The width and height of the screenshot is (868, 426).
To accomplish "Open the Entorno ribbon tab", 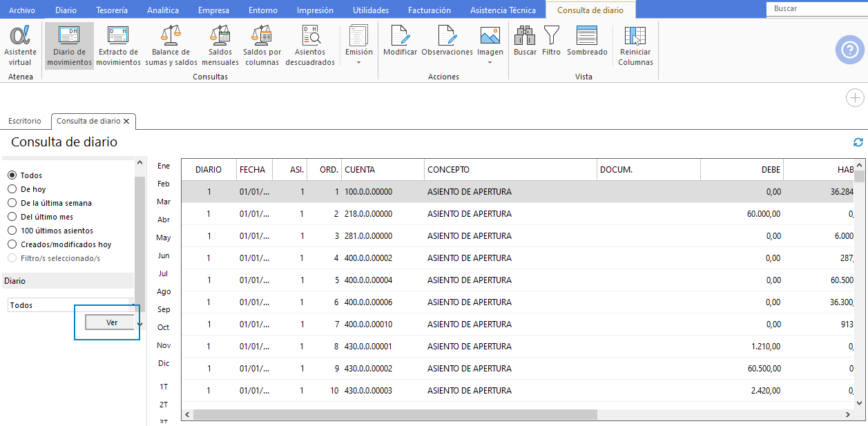I will pyautogui.click(x=263, y=10).
